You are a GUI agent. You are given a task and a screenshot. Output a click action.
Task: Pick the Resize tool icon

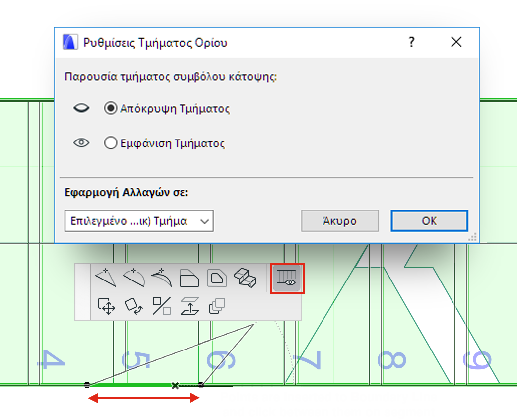(161, 306)
